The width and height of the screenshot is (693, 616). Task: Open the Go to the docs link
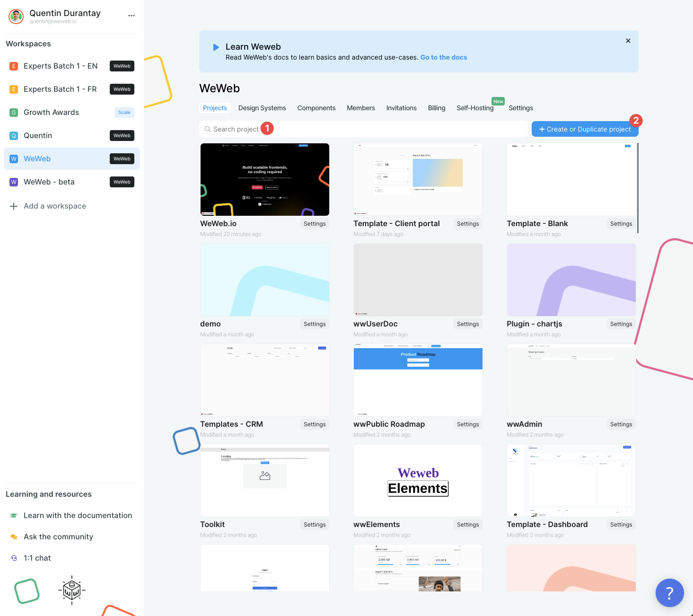click(443, 57)
